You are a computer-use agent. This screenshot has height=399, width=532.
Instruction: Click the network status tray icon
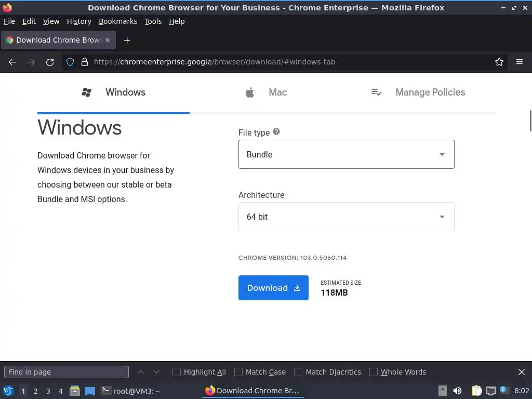[490, 391]
